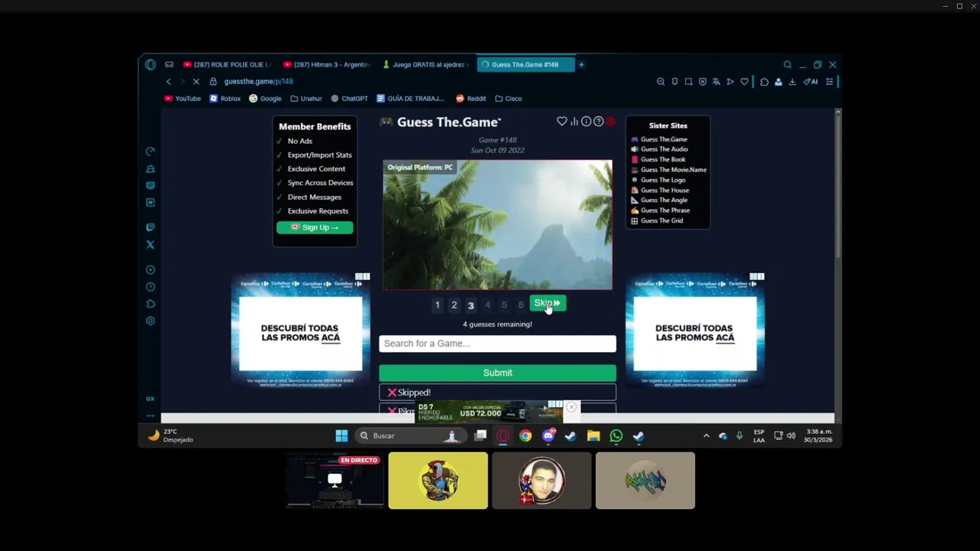Open a new tab with plus button
This screenshot has width=980, height=551.
[x=581, y=64]
